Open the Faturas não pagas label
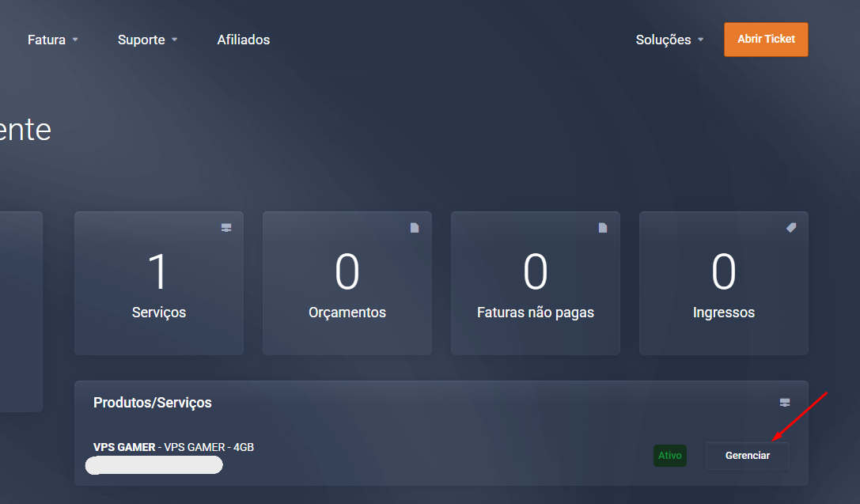 (536, 313)
